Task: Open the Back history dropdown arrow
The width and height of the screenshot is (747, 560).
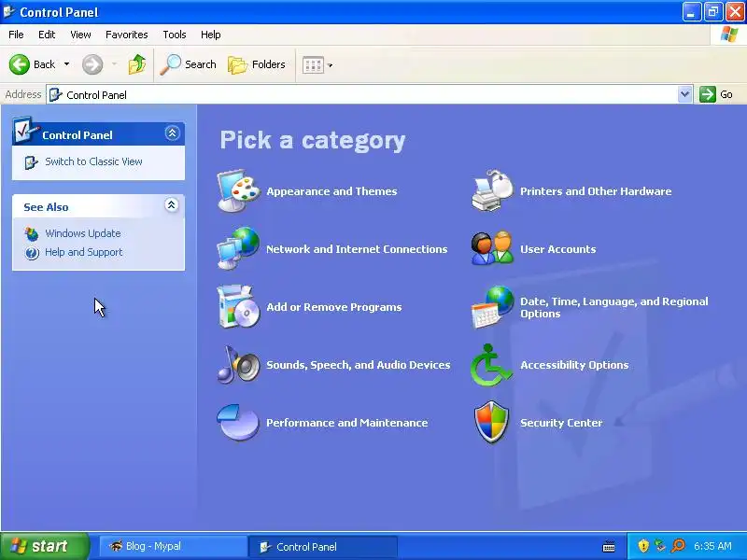Action: [x=66, y=64]
